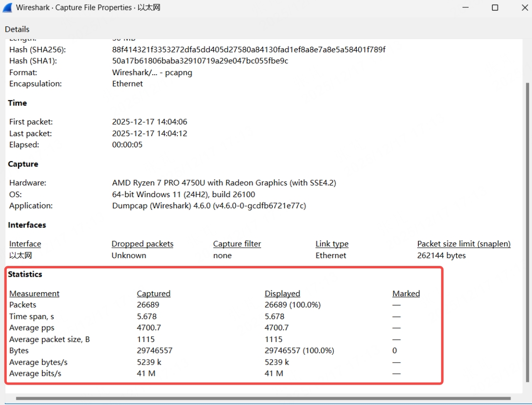Click the Displayed column header
This screenshot has height=405, width=532.
pyautogui.click(x=282, y=293)
